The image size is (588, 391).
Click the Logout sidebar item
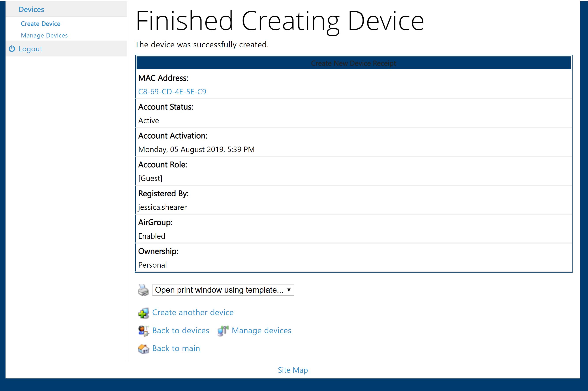pos(30,49)
